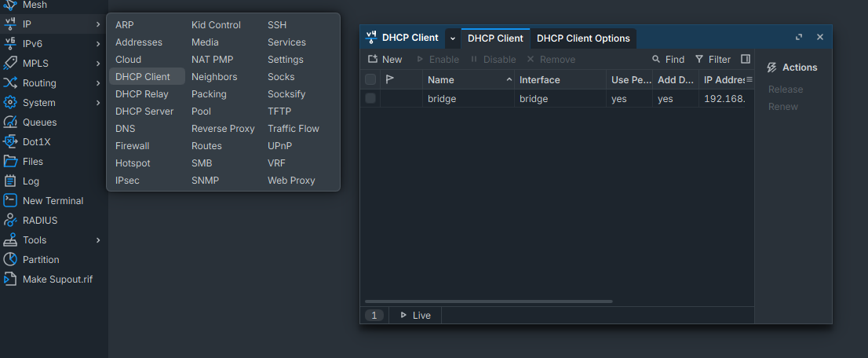Toggle Live update mode

[x=415, y=316]
